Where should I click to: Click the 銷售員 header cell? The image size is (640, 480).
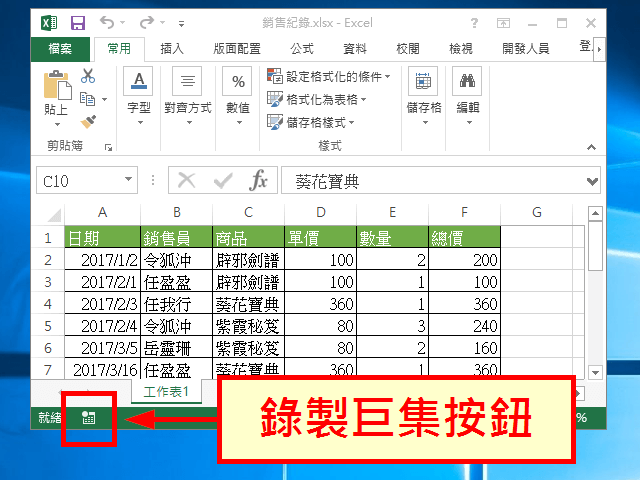pyautogui.click(x=176, y=238)
